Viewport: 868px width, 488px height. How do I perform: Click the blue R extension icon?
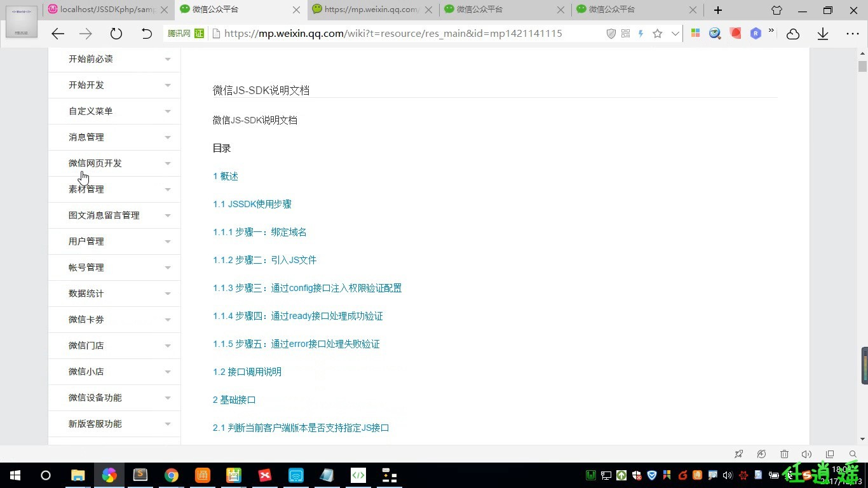[756, 34]
